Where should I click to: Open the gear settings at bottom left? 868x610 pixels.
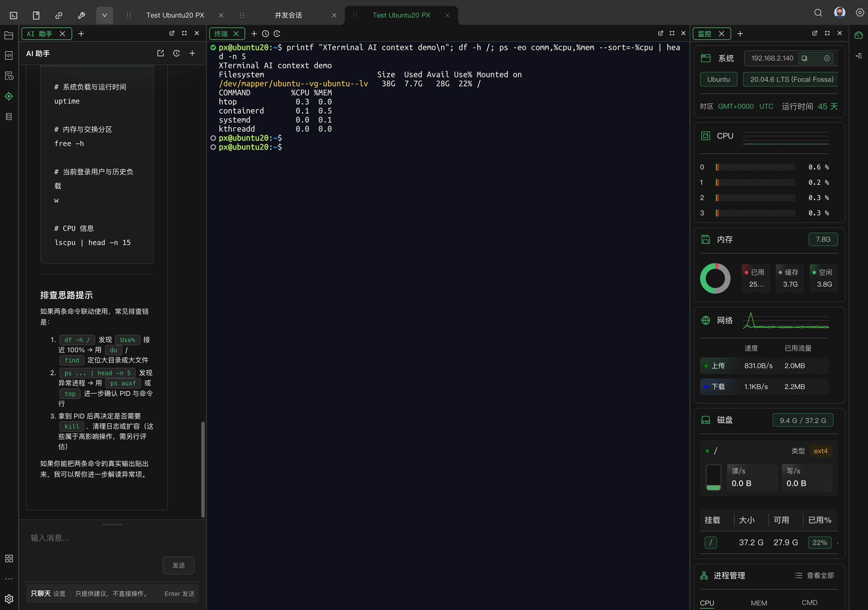[9, 599]
